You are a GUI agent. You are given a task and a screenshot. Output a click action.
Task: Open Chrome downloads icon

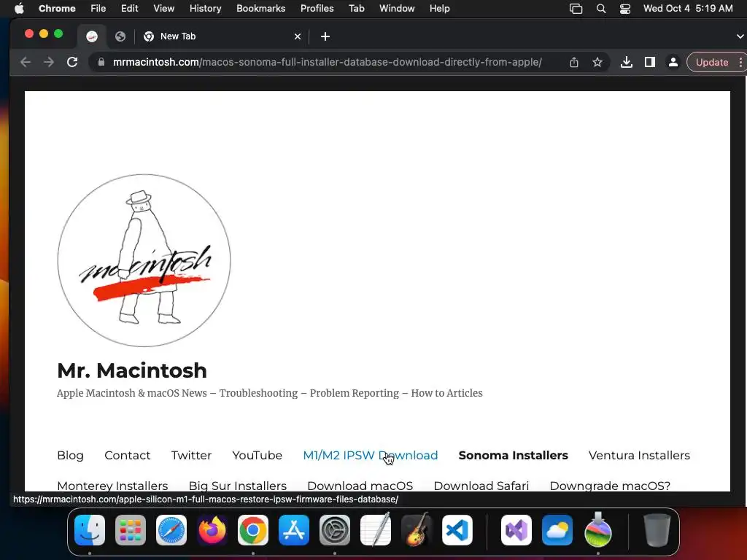pos(627,62)
